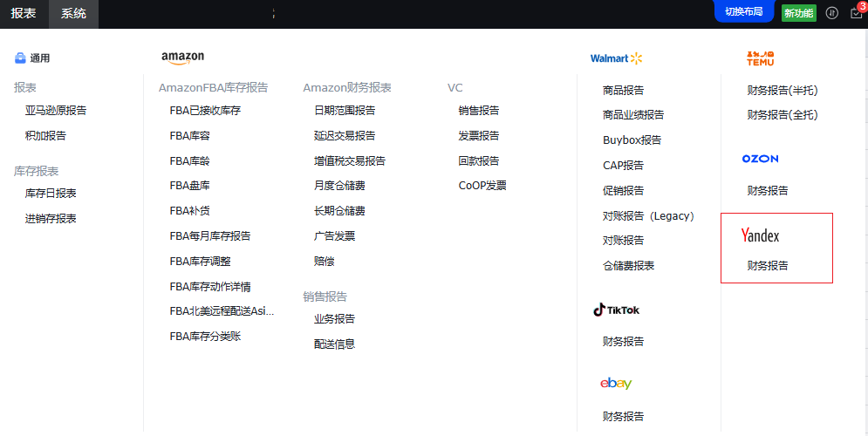Open Walmart 商品报告
This screenshot has width=868, height=436.
(x=624, y=90)
